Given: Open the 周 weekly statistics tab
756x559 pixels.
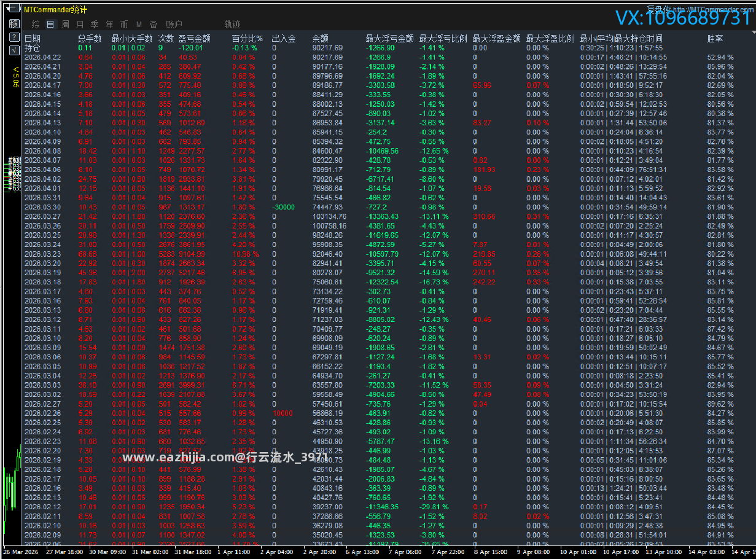Looking at the screenshot, I should coord(65,25).
